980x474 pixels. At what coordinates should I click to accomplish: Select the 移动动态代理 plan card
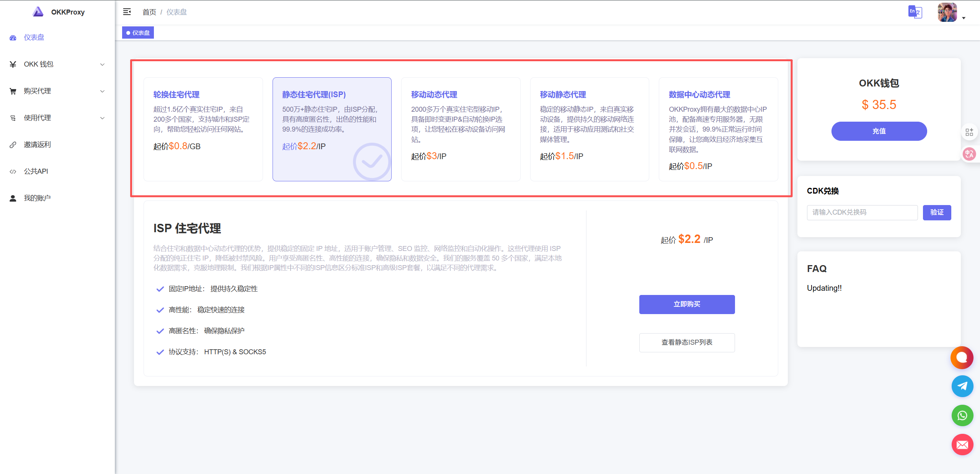coord(461,129)
